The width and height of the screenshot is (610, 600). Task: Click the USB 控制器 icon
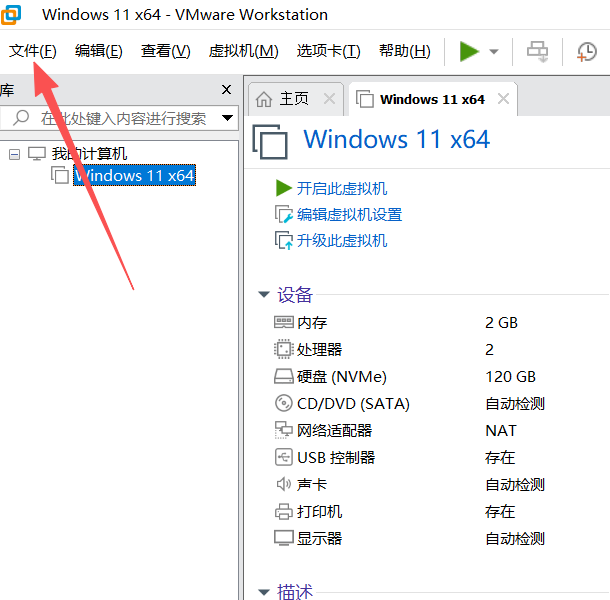(x=284, y=457)
